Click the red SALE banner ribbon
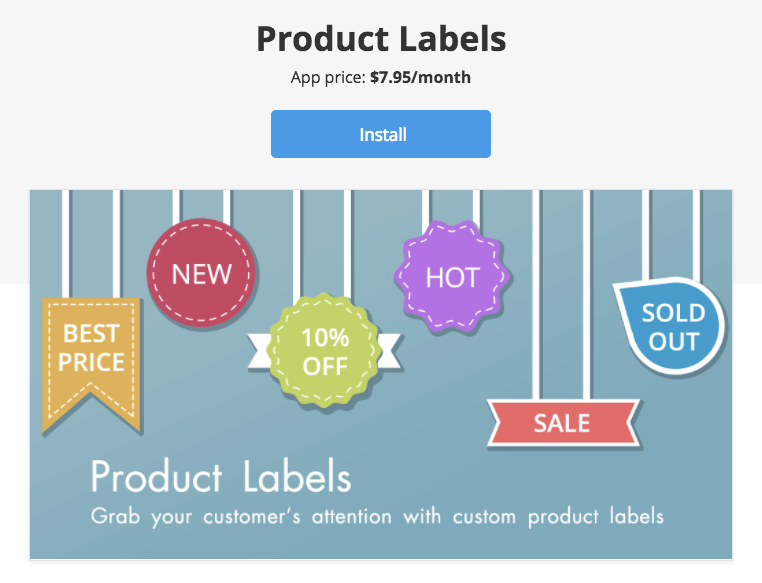Screen dimensions: 762x583 (564, 423)
